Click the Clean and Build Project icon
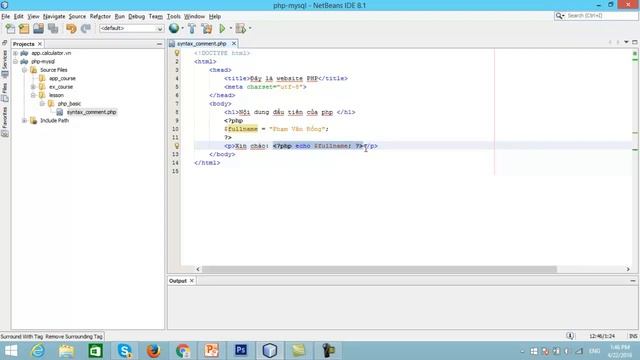The height and width of the screenshot is (360, 640). 207,29
